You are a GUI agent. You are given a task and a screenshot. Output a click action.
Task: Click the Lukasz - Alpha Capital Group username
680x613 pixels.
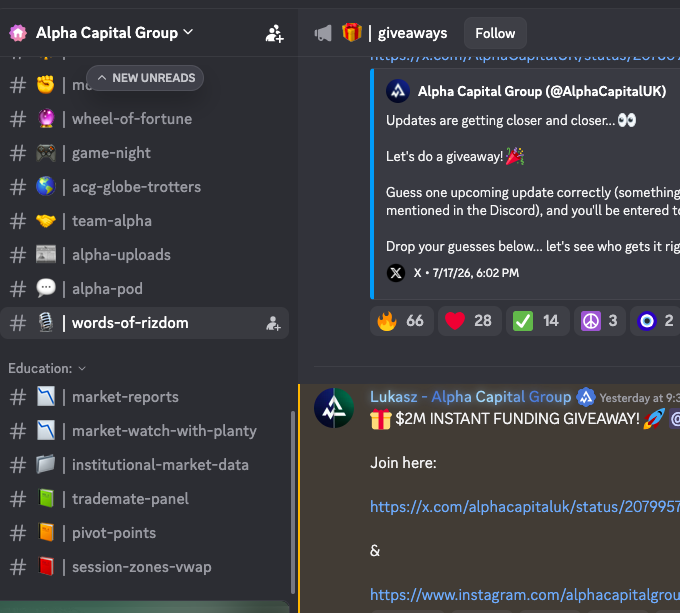coord(471,397)
